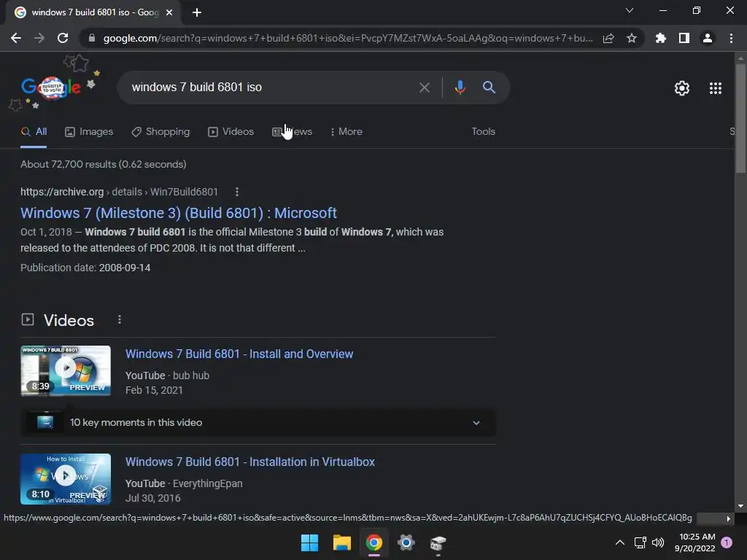Viewport: 747px width, 560px height.
Task: Clear the search box text
Action: (424, 87)
